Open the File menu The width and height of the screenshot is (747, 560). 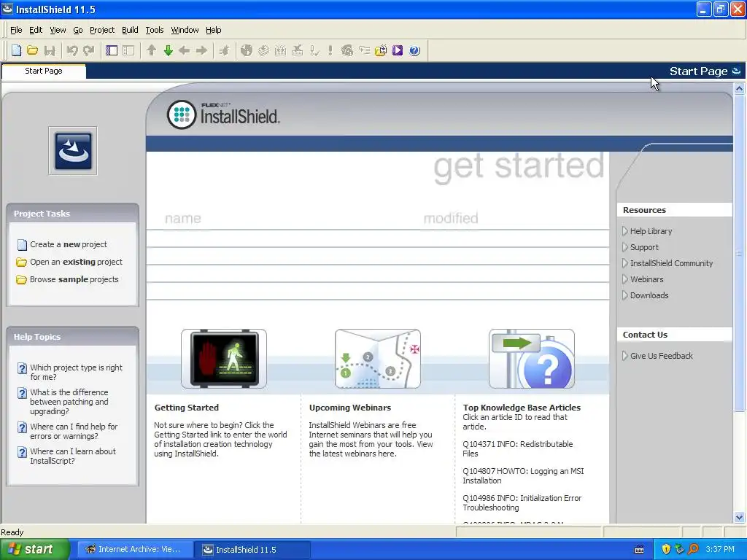click(16, 30)
